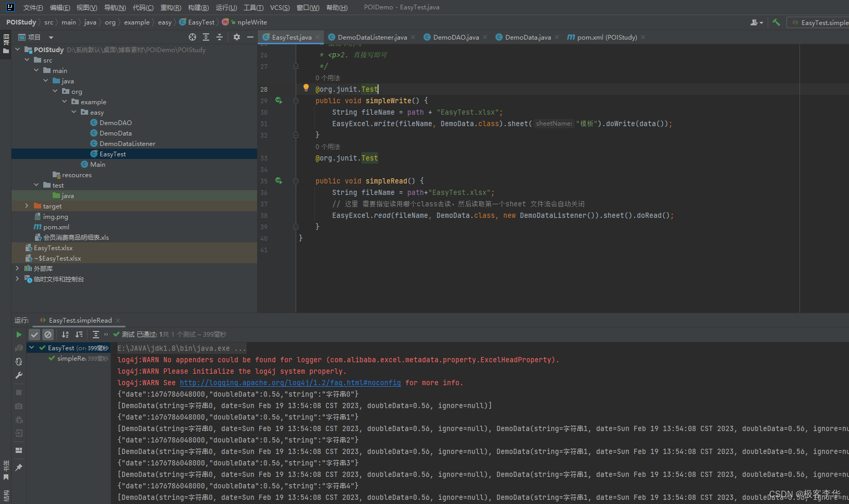Click the lightbulb intention icon in editor
This screenshot has width=849, height=504.
coord(306,88)
